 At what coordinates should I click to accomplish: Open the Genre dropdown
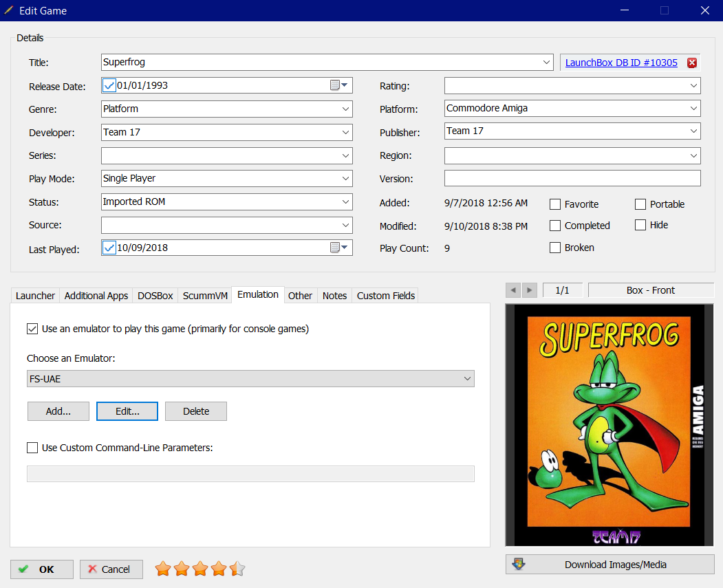[x=345, y=109]
